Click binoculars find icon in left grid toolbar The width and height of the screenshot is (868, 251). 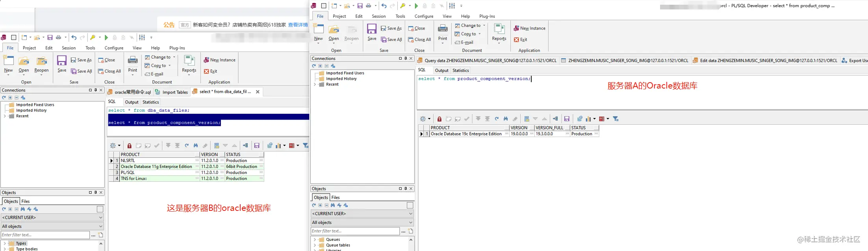click(x=196, y=146)
